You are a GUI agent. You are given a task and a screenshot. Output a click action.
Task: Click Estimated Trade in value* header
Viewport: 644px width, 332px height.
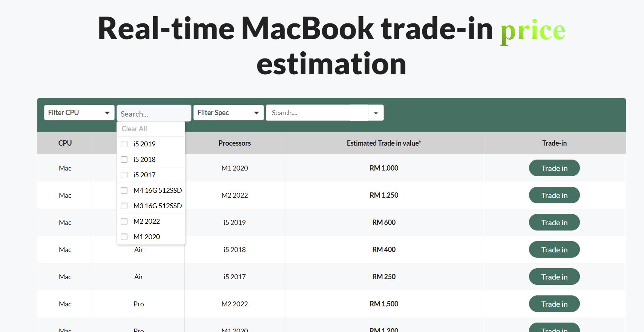pyautogui.click(x=384, y=143)
